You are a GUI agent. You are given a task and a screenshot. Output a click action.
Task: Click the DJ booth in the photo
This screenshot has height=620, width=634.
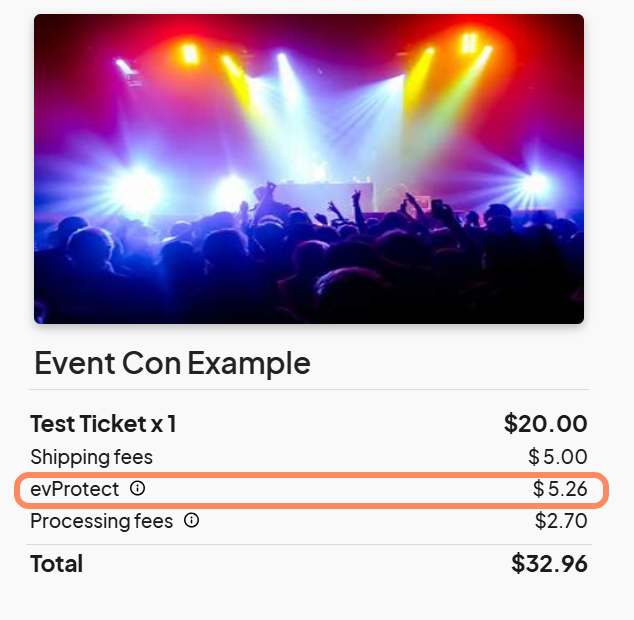pos(322,195)
